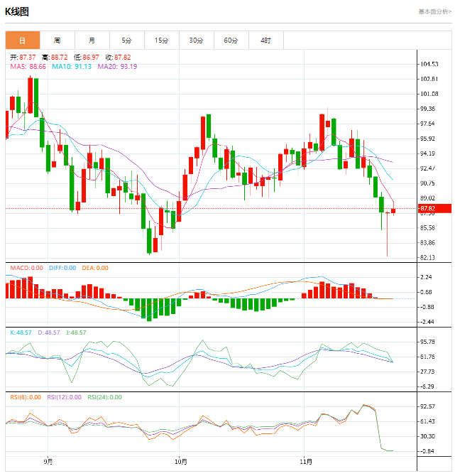Screen dimensions: 455x476
Task: Click the D:48.57 KDJ label
Action: (49, 332)
